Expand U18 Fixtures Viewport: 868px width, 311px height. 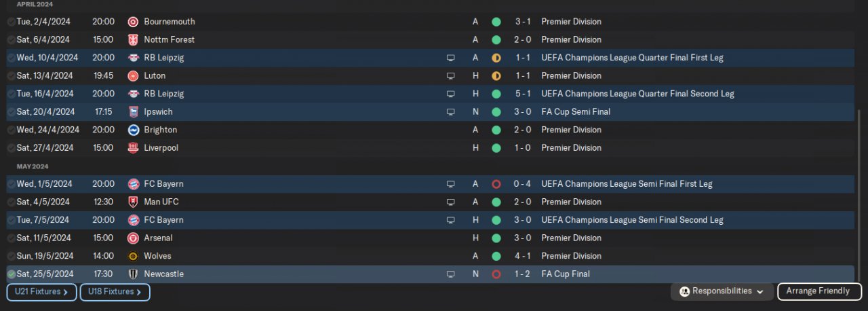tap(115, 292)
